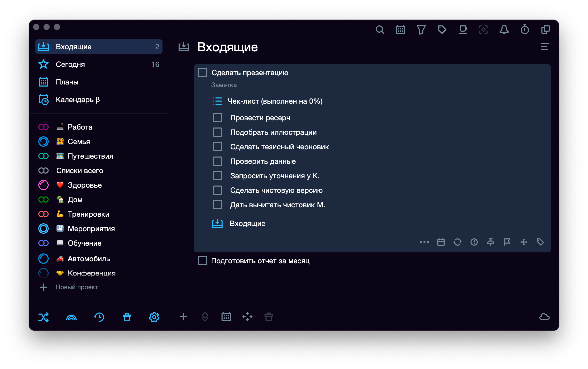Viewport: 588px width, 369px height.
Task: Click the reminder bell icon in task toolbar
Action: point(490,242)
